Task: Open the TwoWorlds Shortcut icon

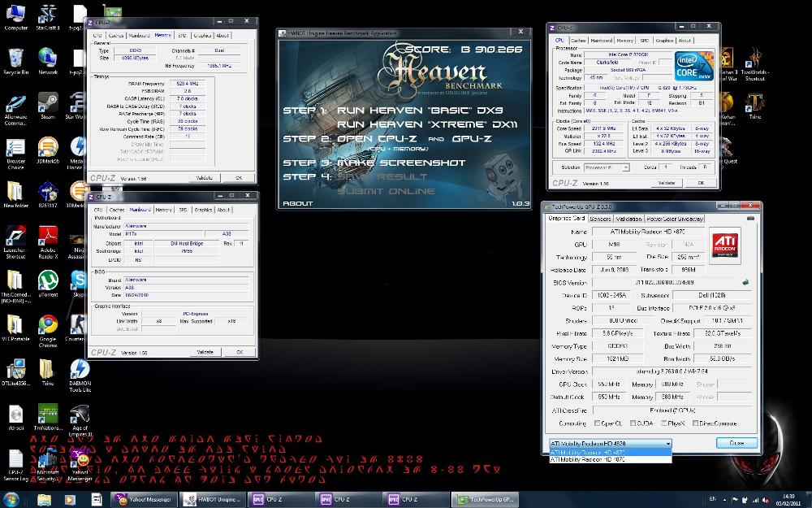Action: tap(754, 64)
